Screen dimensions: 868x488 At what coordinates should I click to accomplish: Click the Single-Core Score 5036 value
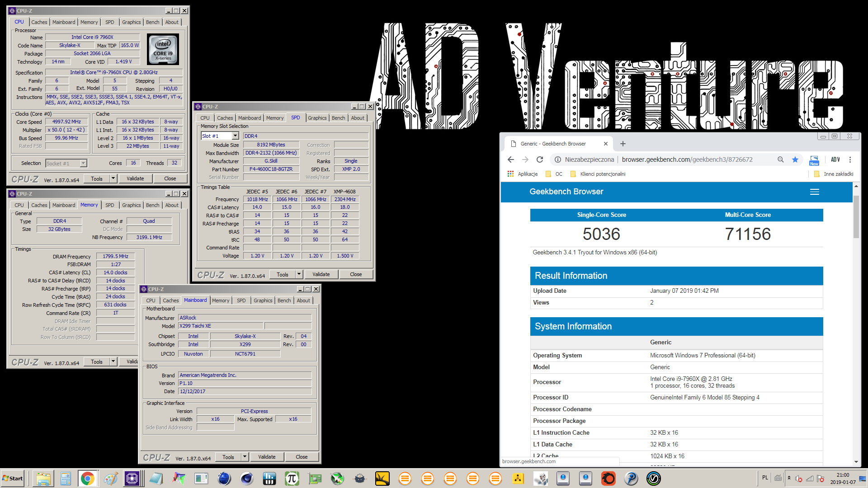(601, 234)
